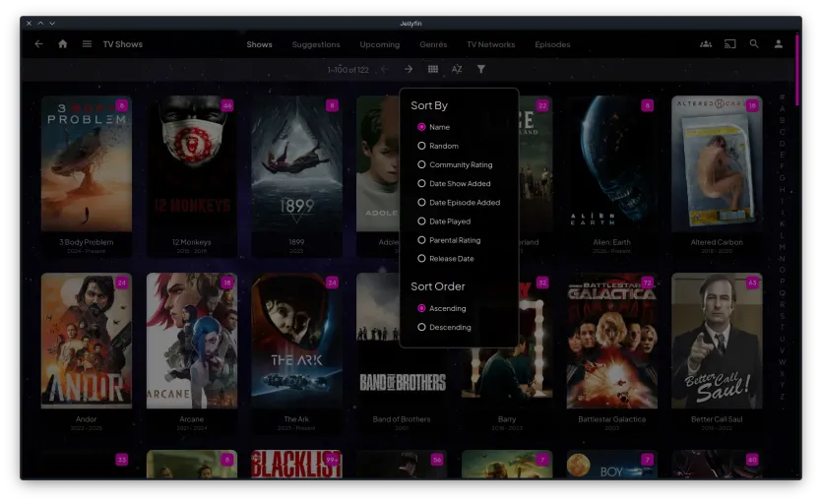This screenshot has height=504, width=822.
Task: Switch to the Genres tab
Action: coord(433,44)
